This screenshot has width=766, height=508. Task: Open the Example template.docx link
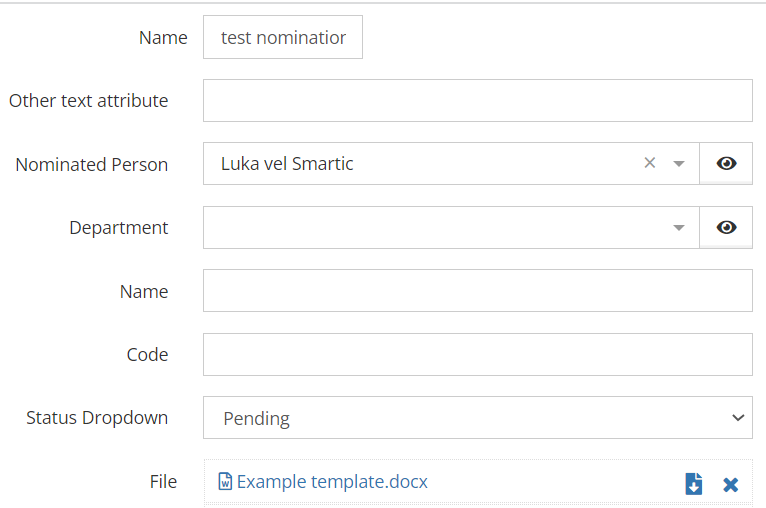(x=332, y=482)
